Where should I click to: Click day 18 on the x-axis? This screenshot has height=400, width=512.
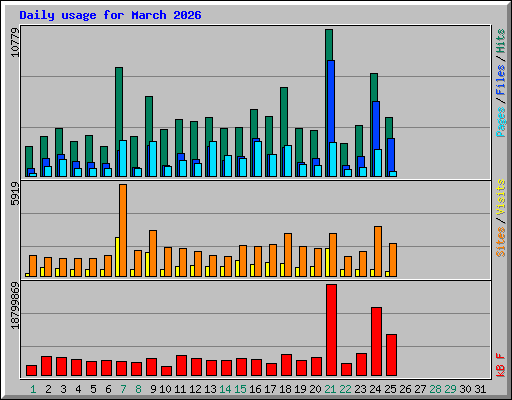285,389
